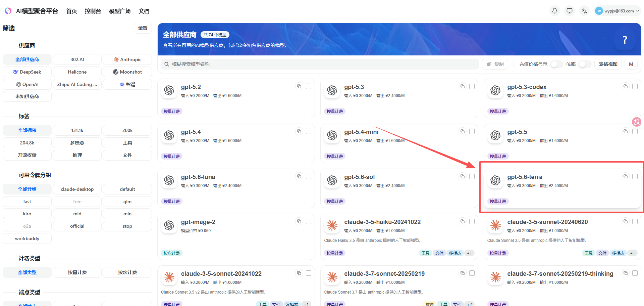This screenshot has width=644, height=306.
Task: Copy the gpt-5.2 model name icon
Action: point(299,86)
